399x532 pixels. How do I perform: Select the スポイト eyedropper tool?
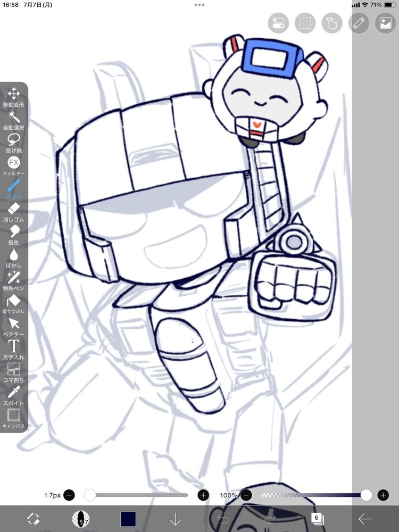coord(14,396)
